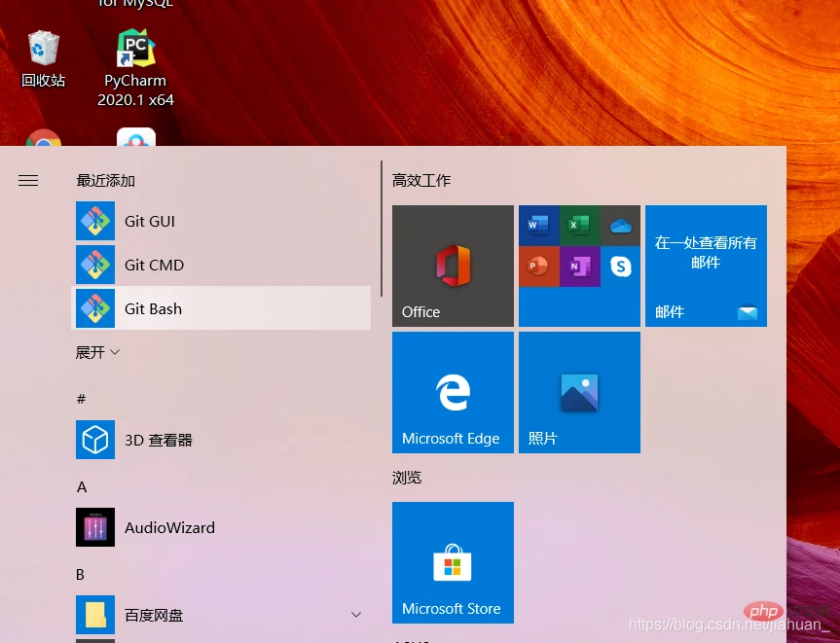Select the 回收站 recycle bin icon
The width and height of the screenshot is (840, 643).
pos(44,58)
